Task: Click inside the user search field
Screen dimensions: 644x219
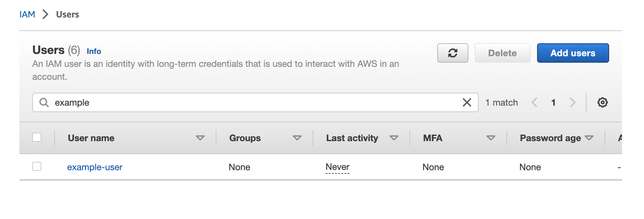Action: pos(226,102)
